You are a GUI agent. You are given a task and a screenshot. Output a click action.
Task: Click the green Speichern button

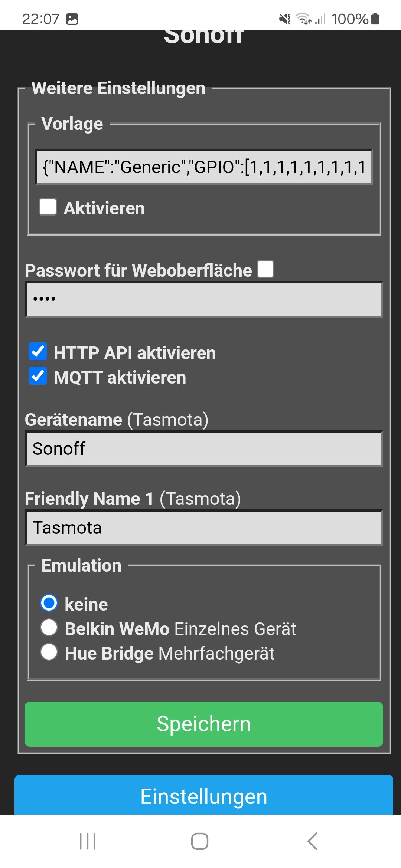(204, 724)
